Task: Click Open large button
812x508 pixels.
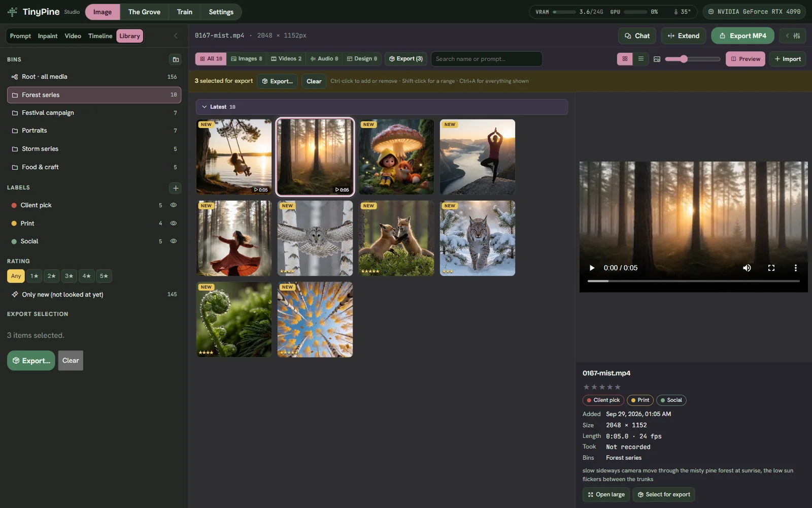Action: [606, 495]
